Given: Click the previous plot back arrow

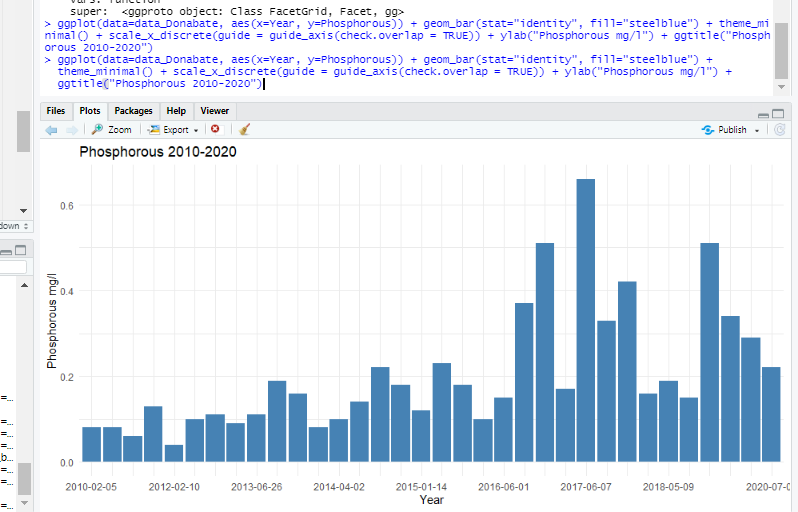Looking at the screenshot, I should pos(52,130).
